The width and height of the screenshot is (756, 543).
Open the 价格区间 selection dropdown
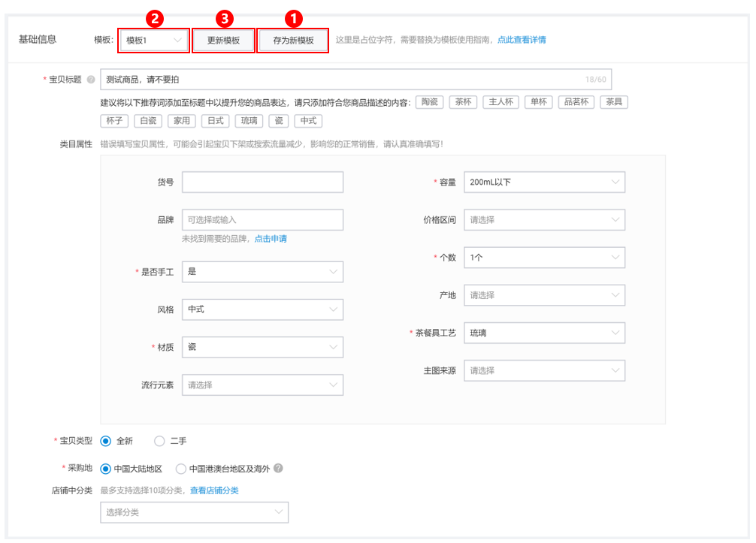(x=544, y=219)
